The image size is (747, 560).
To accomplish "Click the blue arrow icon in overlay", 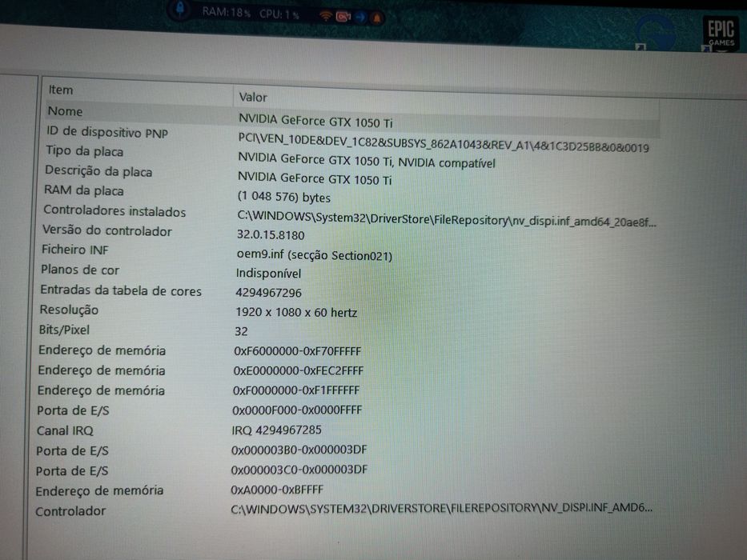I will [360, 18].
